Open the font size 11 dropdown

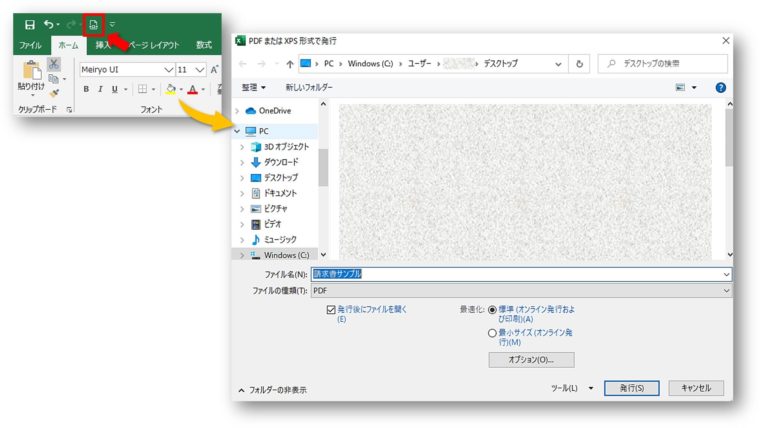coord(199,70)
